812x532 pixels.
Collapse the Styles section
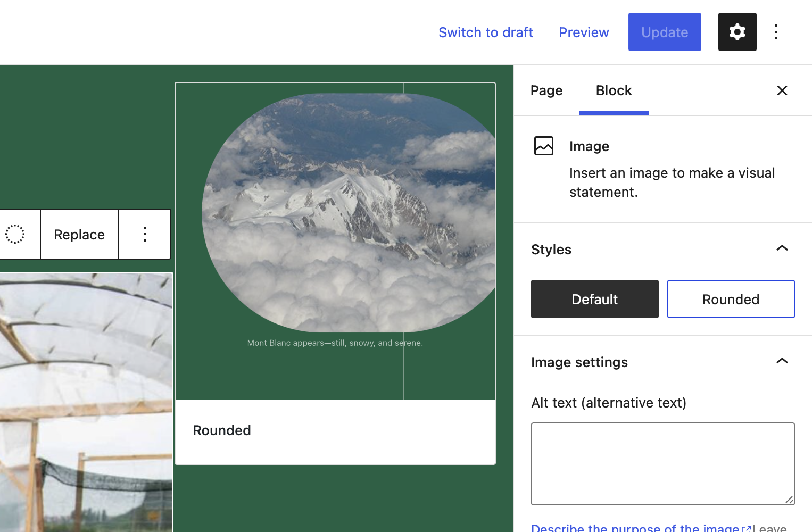coord(782,248)
